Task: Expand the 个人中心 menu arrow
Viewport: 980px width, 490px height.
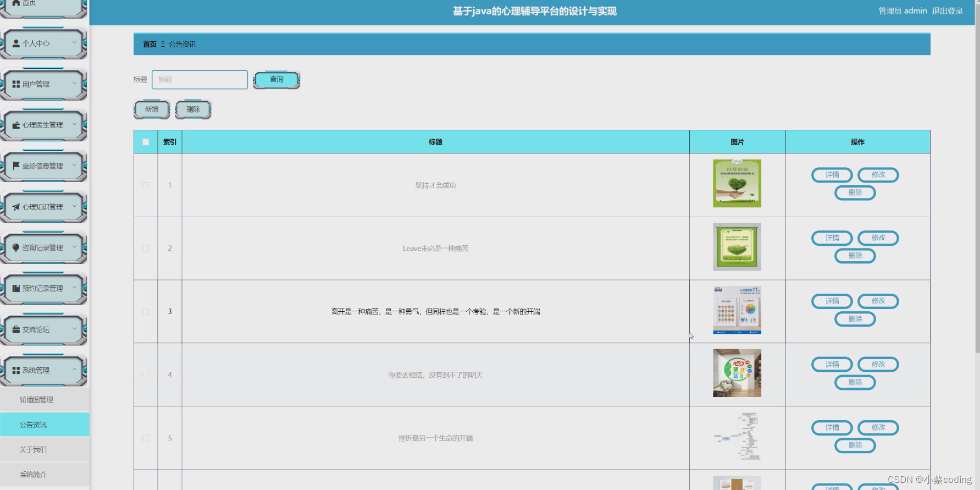Action: 74,42
